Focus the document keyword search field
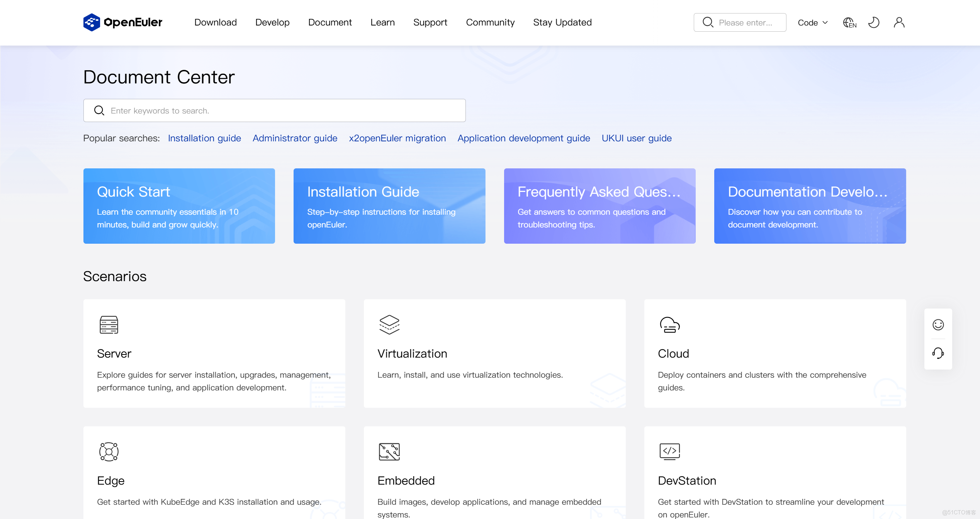 [274, 110]
